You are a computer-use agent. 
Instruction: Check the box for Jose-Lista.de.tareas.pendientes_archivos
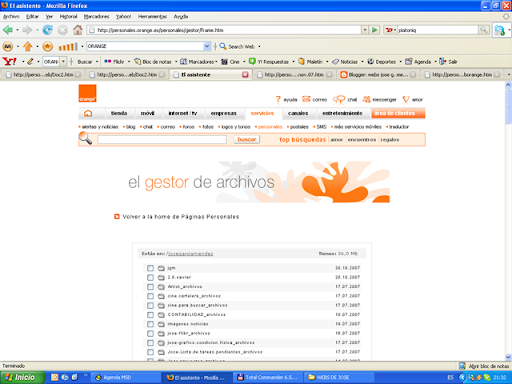coord(150,352)
